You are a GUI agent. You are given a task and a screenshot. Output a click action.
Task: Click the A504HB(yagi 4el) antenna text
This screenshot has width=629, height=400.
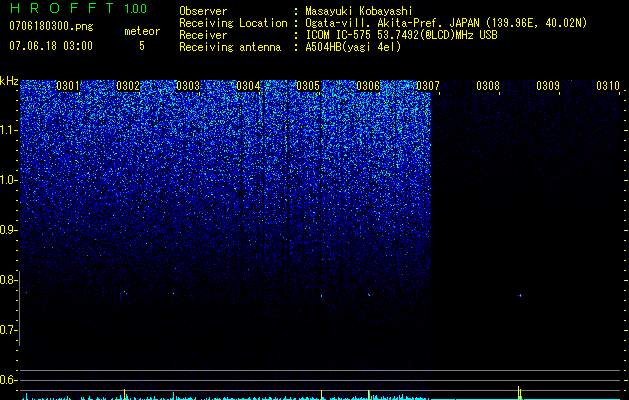[x=353, y=47]
